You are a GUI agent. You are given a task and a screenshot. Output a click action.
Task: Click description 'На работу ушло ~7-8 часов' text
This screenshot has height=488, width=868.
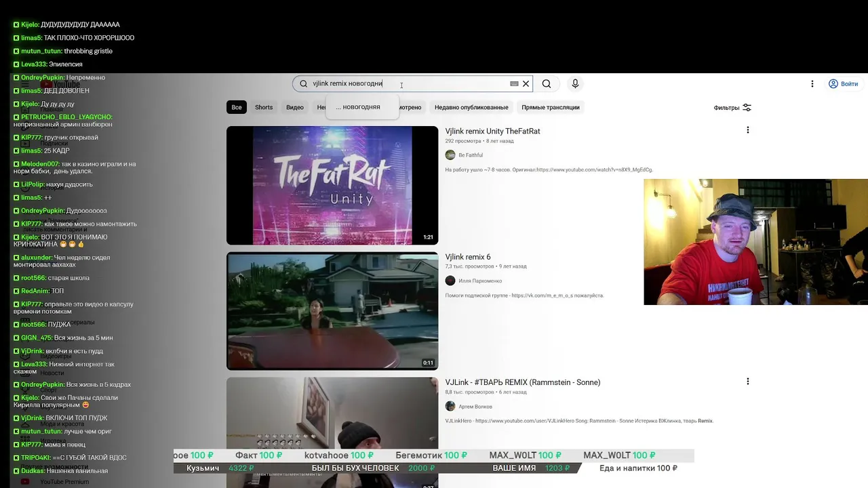point(549,169)
